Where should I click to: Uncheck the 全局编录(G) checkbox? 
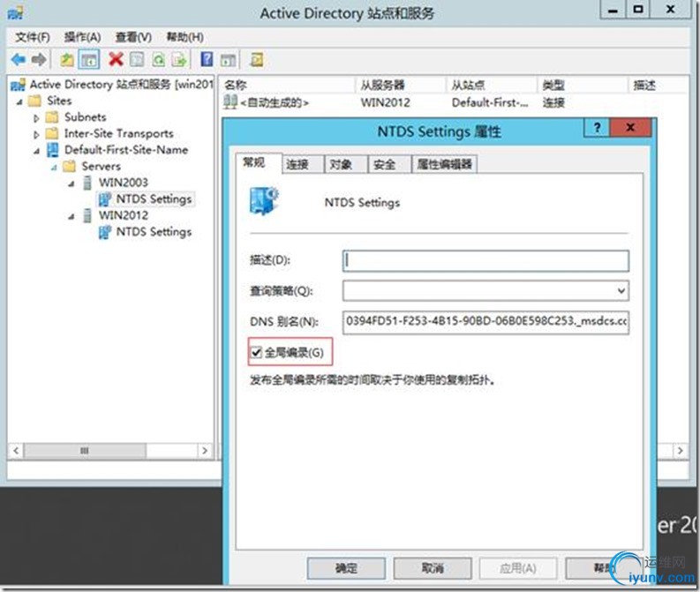(x=256, y=353)
